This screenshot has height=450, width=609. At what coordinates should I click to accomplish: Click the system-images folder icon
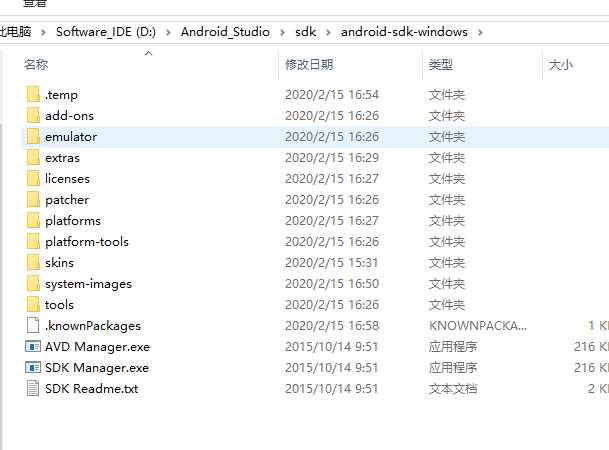33,283
